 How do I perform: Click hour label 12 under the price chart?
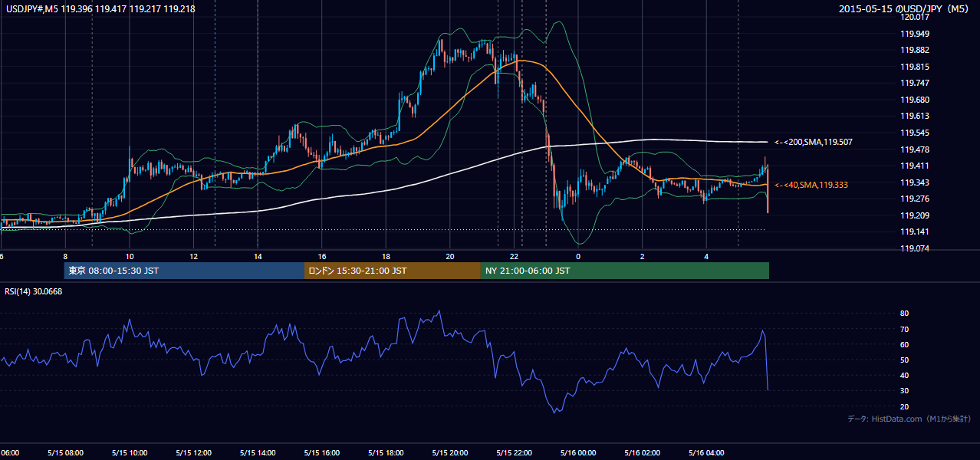[193, 256]
